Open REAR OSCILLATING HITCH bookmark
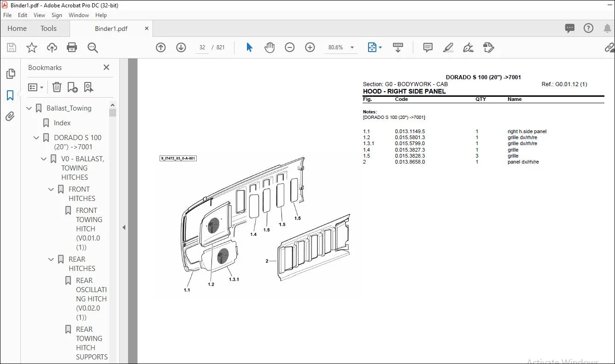 91,299
